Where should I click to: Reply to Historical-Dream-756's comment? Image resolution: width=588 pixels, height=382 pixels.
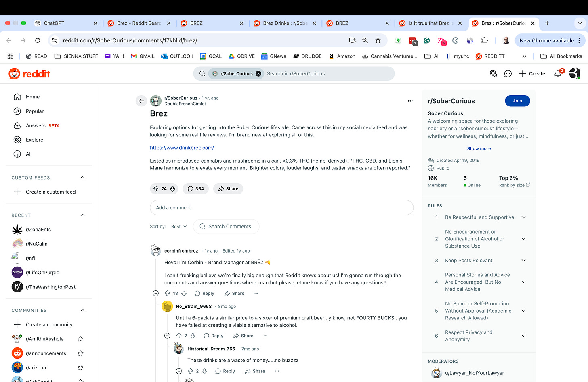225,371
